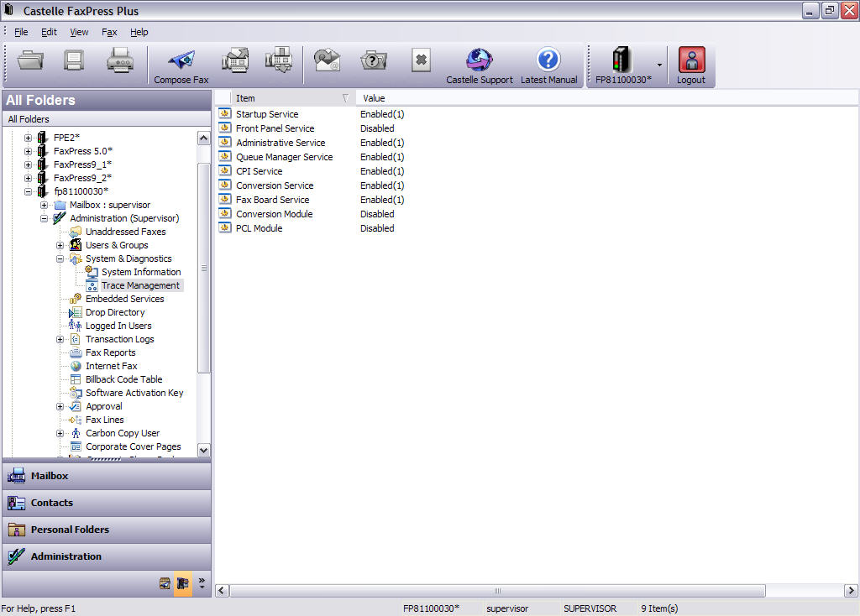Select Fax Reports in the tree
860x616 pixels.
(110, 352)
